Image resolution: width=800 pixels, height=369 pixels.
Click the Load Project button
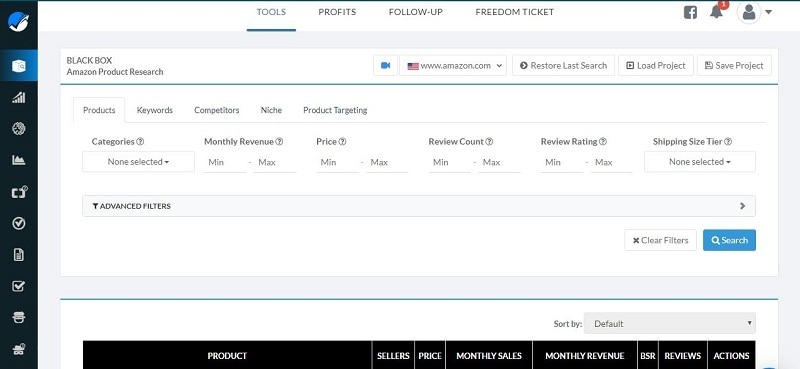(656, 65)
